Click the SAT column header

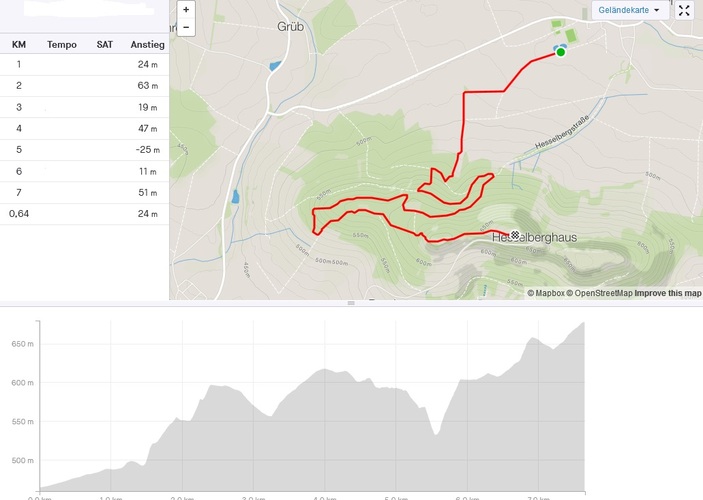click(x=105, y=44)
